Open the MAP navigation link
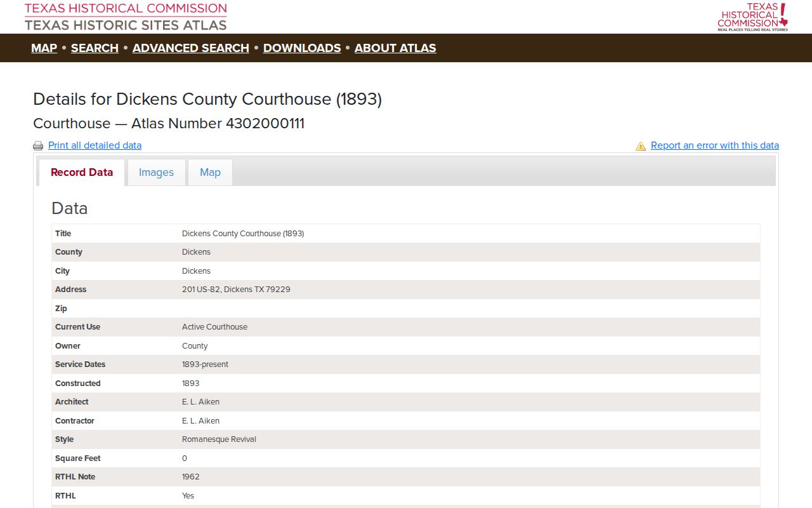The width and height of the screenshot is (812, 508). (x=44, y=48)
